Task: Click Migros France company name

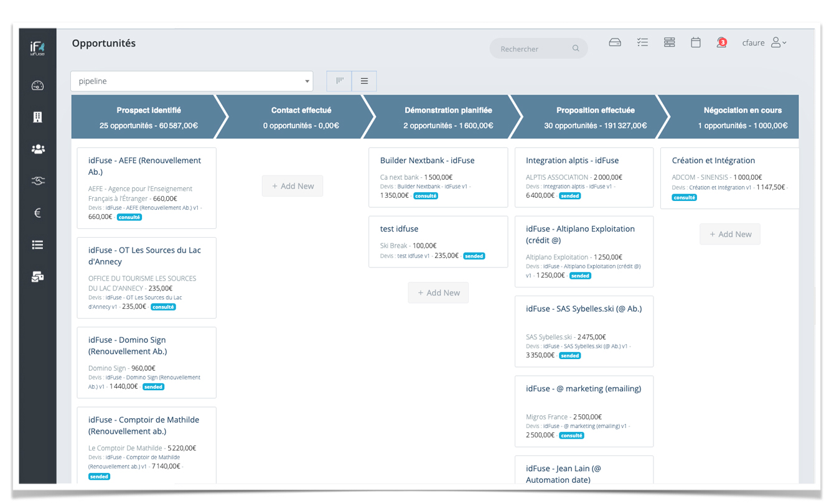Action: [x=547, y=417]
